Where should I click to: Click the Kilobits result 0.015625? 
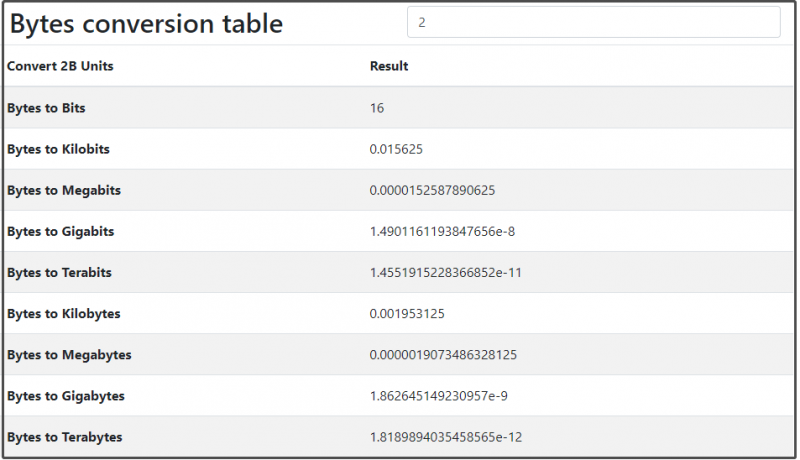(396, 149)
